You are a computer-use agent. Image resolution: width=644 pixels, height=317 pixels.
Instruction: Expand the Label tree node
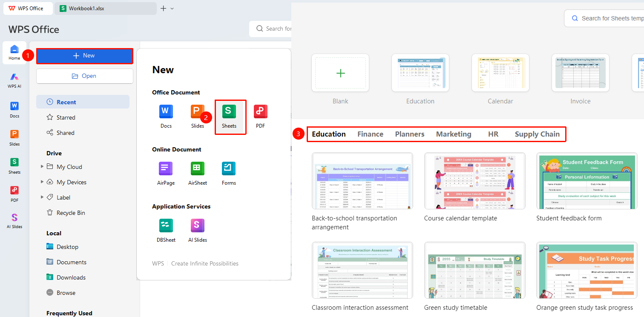(x=42, y=197)
